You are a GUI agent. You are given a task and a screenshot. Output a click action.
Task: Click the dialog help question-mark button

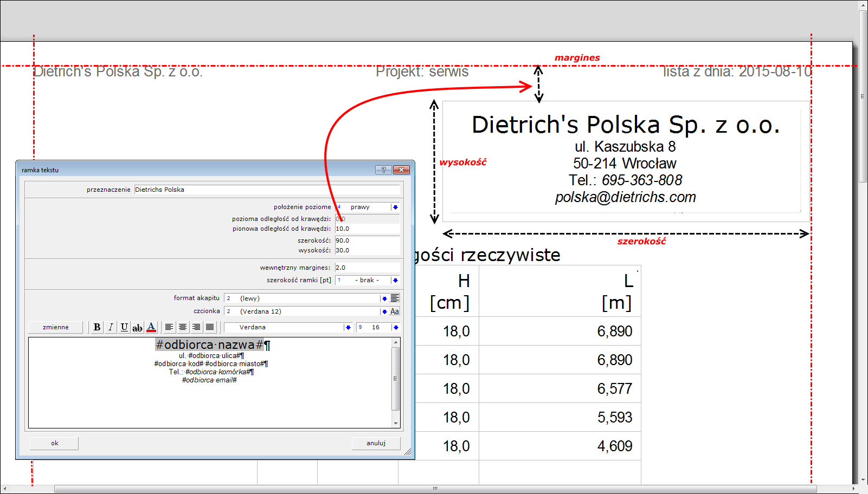pyautogui.click(x=383, y=170)
